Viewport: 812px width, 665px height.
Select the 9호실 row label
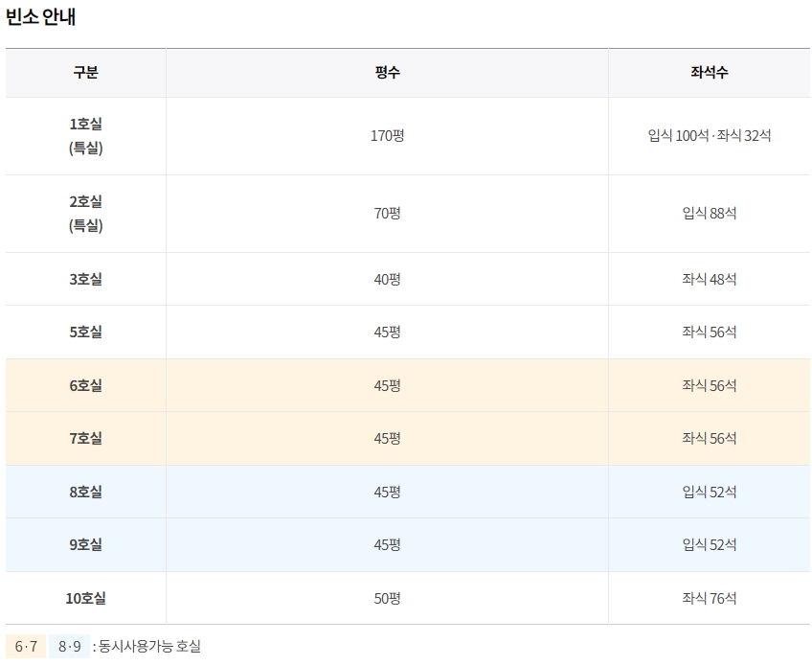[85, 545]
